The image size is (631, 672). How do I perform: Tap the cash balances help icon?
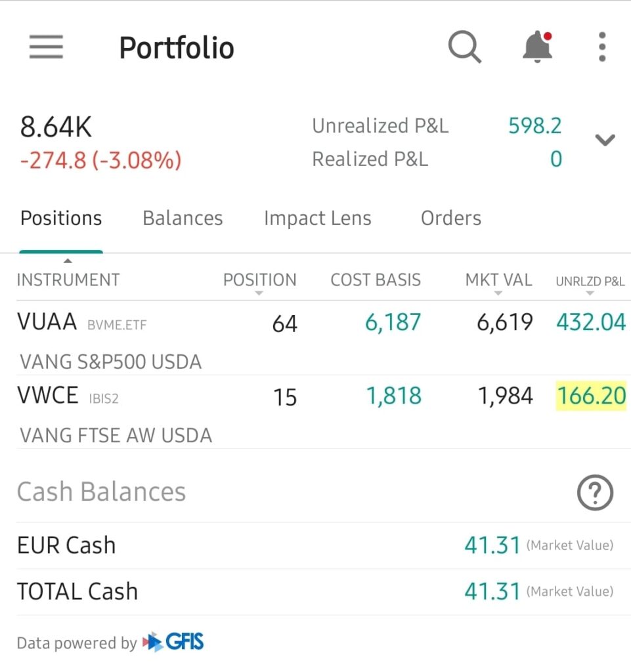pyautogui.click(x=595, y=492)
